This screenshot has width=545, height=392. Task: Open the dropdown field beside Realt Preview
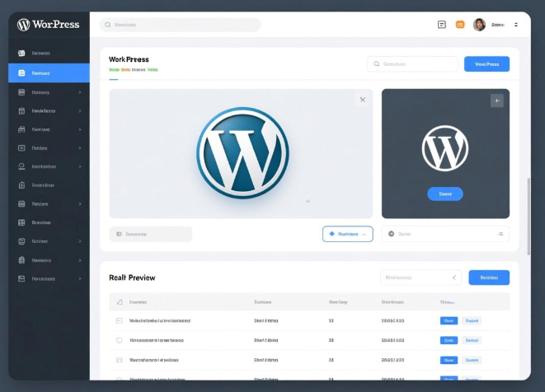coord(421,278)
